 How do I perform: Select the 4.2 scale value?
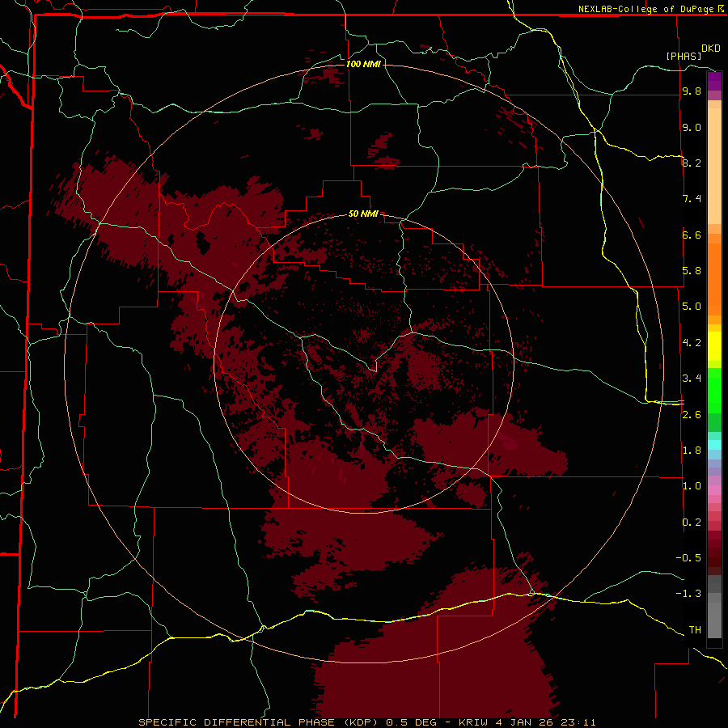click(x=692, y=342)
